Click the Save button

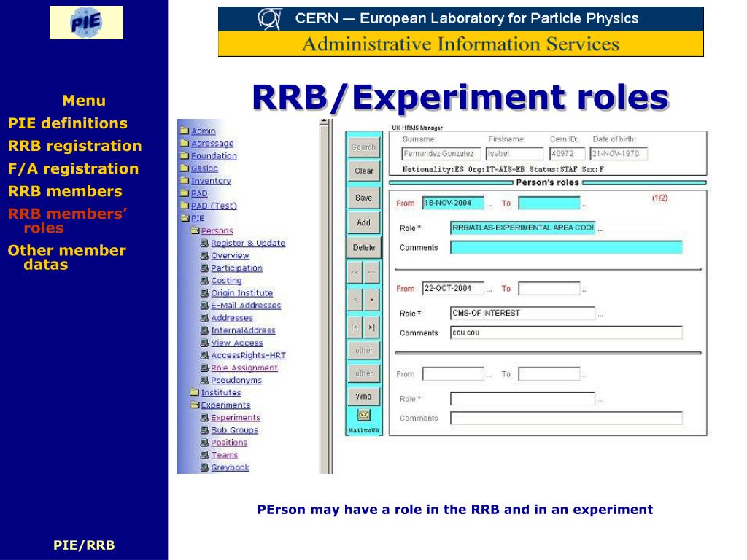(363, 198)
